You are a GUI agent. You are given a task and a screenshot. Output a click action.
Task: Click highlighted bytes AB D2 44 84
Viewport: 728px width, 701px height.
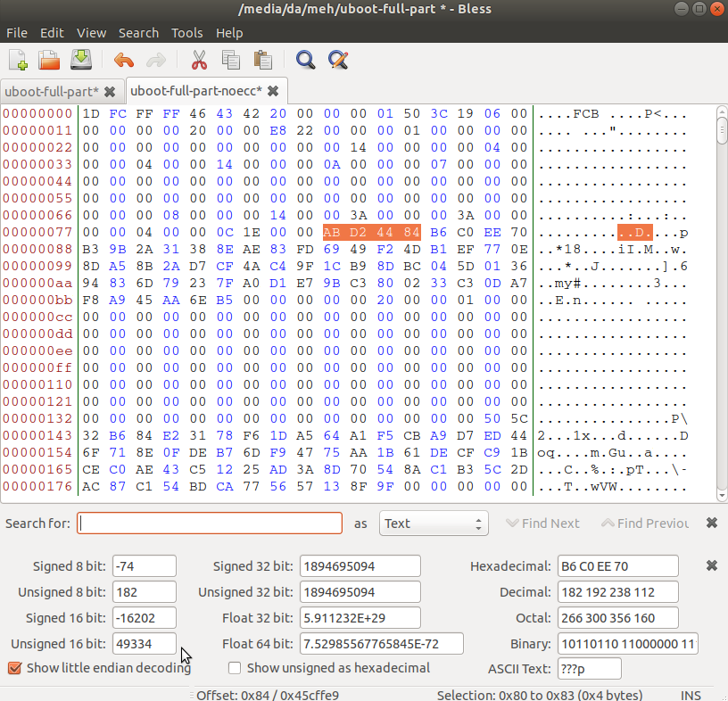pyautogui.click(x=372, y=232)
